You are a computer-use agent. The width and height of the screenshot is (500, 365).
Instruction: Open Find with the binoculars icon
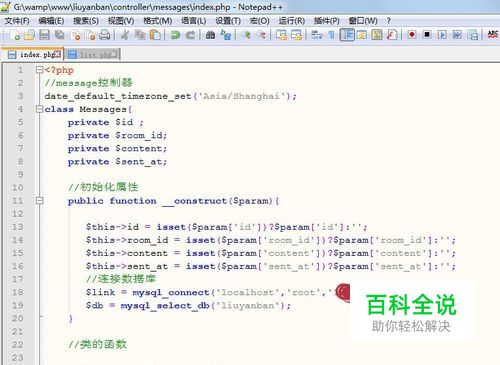[x=210, y=35]
